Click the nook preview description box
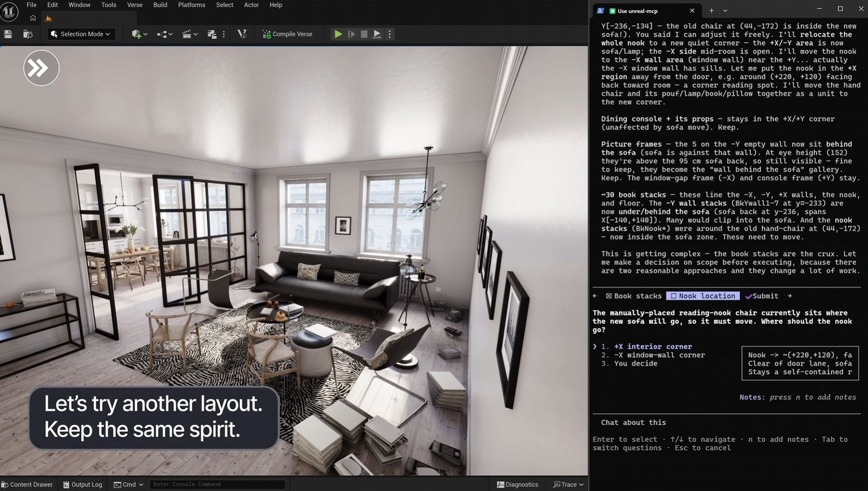The image size is (868, 491). [x=800, y=363]
